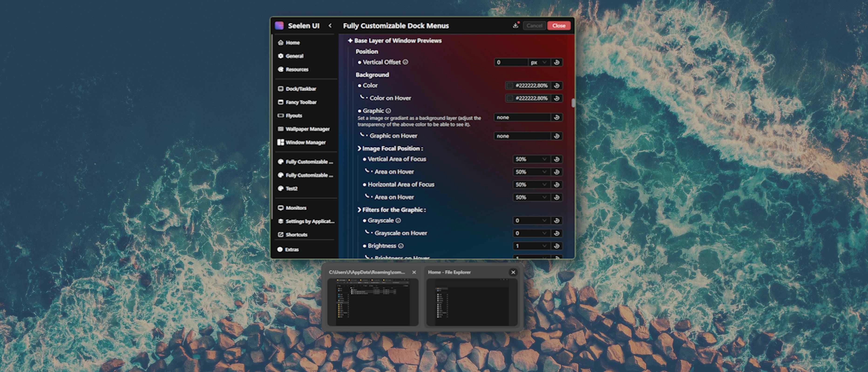Open the #222222 background color picker
This screenshot has height=372, width=868.
point(532,86)
